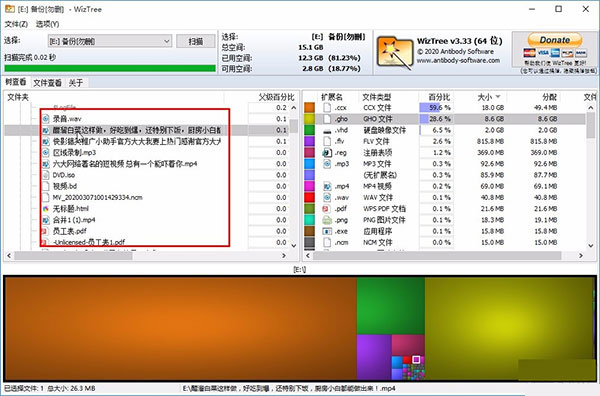Click the file tree's scroll-down arrow

pyautogui.click(x=293, y=245)
